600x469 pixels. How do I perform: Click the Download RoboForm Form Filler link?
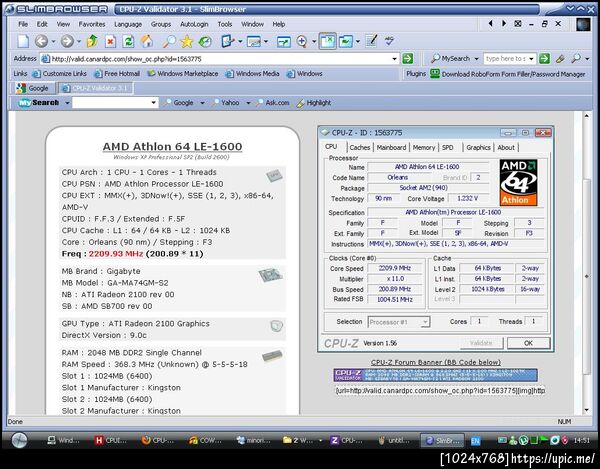513,74
